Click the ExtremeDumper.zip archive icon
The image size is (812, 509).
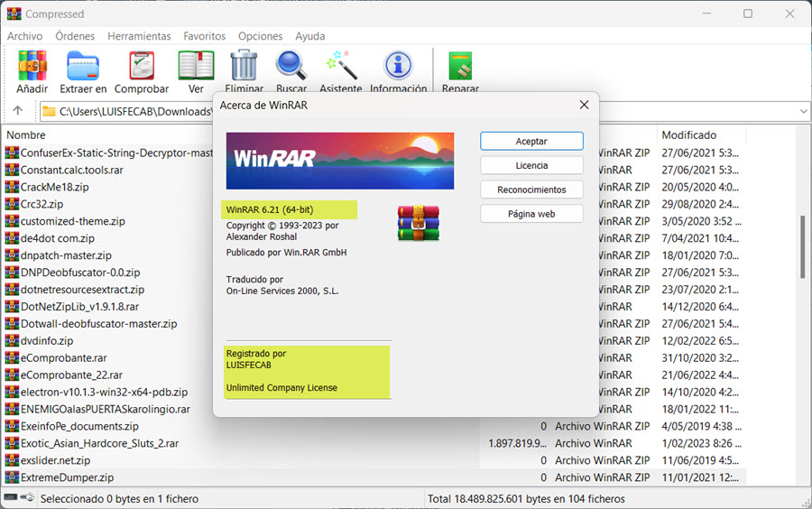click(x=12, y=477)
